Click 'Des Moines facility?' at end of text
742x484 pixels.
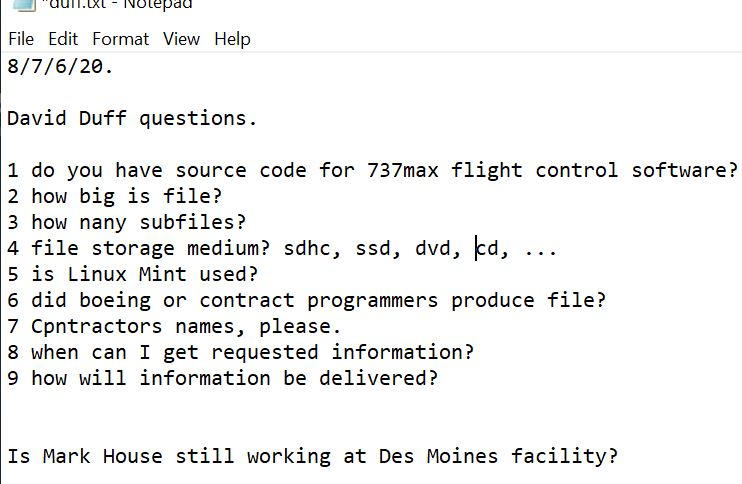498,456
